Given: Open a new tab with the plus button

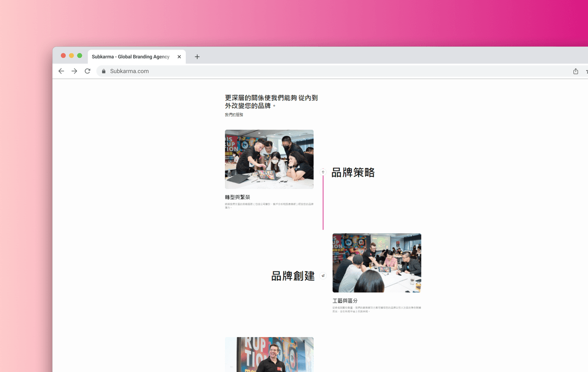Looking at the screenshot, I should click(197, 57).
